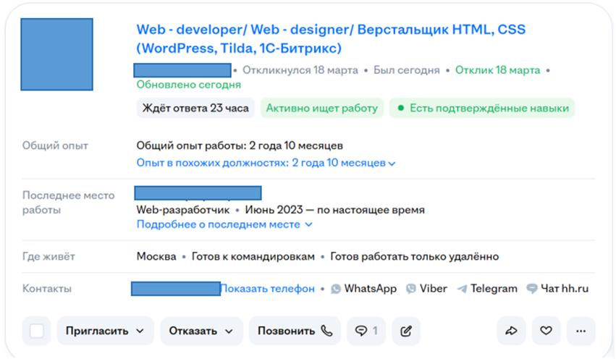Contact the candidate via WhatsApp
The image size is (616, 364).
coord(364,289)
